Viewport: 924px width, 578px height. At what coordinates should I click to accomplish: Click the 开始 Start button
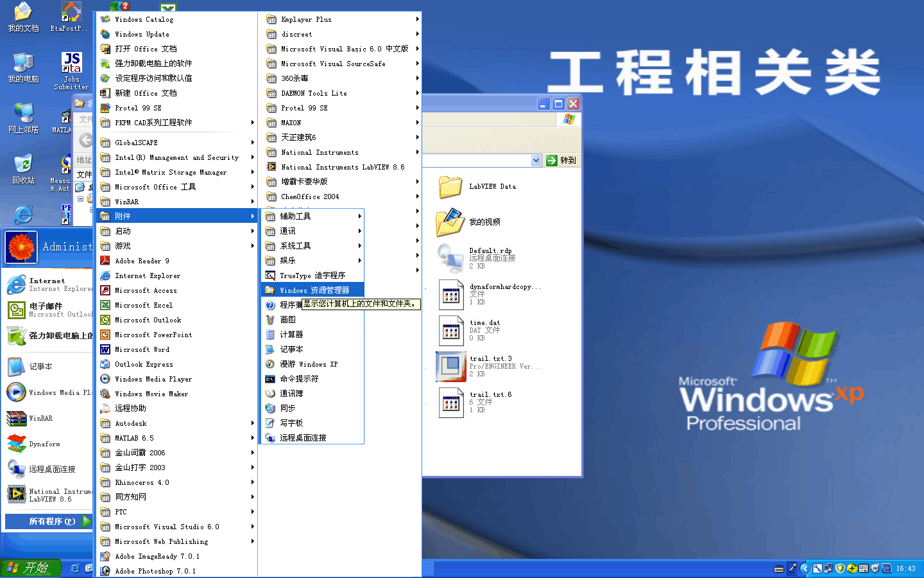(x=30, y=568)
